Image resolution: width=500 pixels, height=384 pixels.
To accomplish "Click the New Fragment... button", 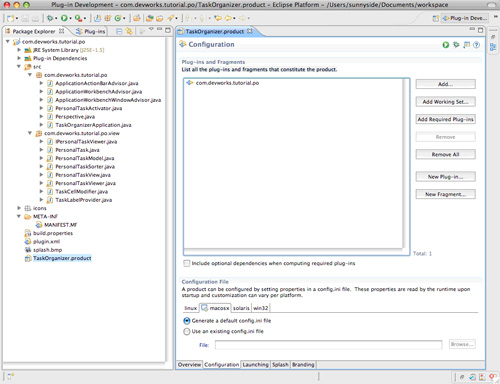I will tap(445, 194).
